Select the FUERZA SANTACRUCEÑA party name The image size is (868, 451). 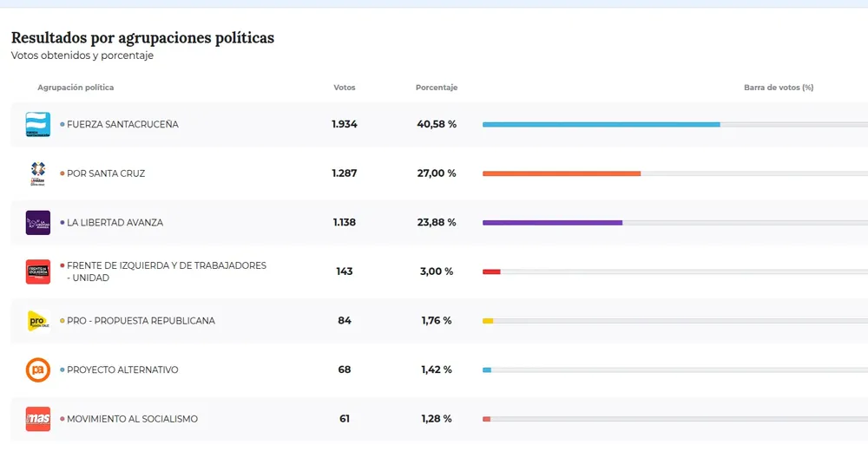pos(122,125)
